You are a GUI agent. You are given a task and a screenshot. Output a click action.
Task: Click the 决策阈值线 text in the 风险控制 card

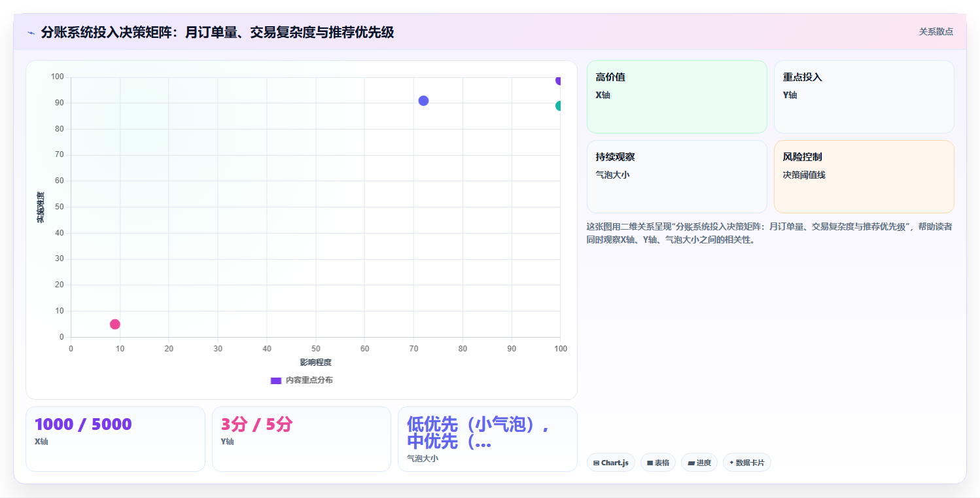click(x=804, y=175)
